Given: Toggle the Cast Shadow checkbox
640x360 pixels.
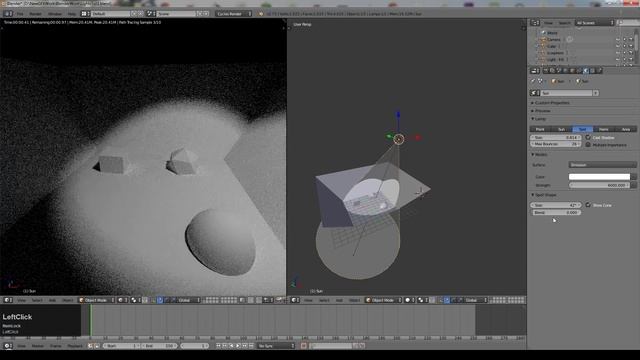Looking at the screenshot, I should [x=588, y=138].
